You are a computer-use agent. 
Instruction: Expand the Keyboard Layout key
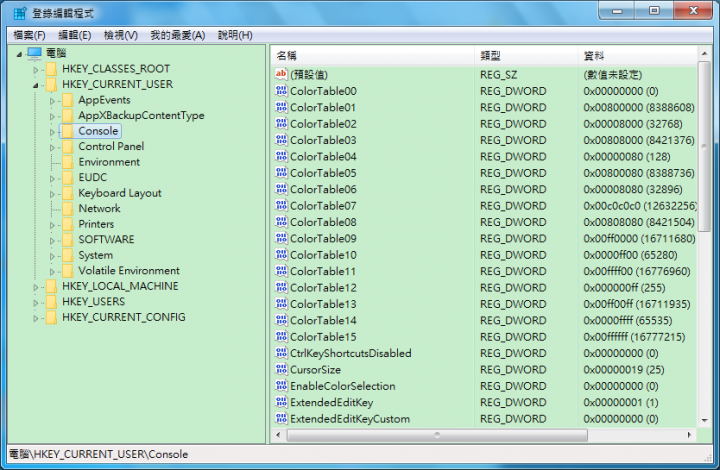coord(51,194)
